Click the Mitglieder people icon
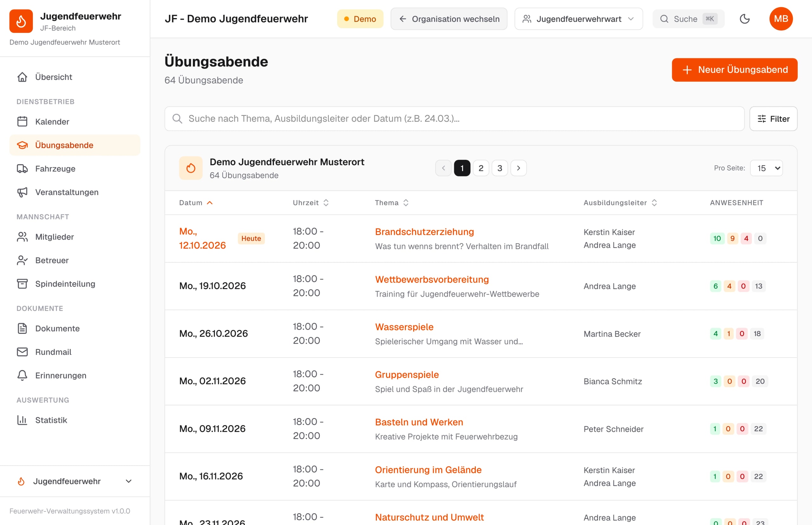 (x=23, y=237)
